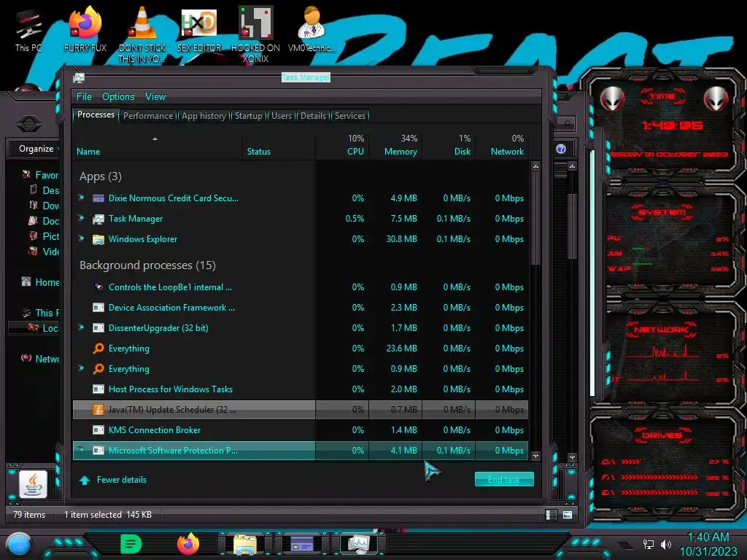Expand the Task Manager process row
Screen dimensions: 747x560
[81, 217]
